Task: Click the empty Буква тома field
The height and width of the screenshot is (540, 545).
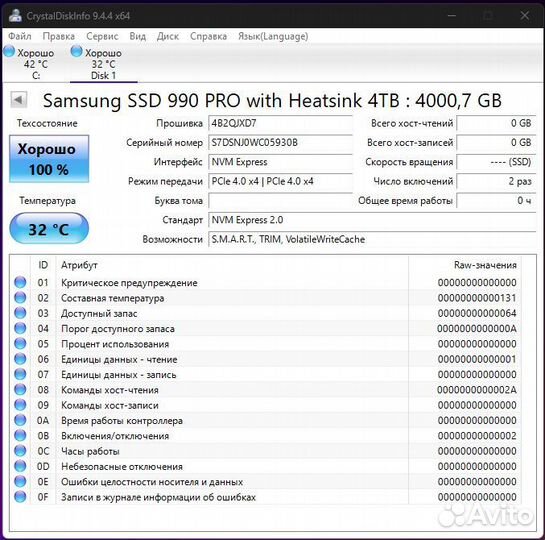Action: [280, 201]
